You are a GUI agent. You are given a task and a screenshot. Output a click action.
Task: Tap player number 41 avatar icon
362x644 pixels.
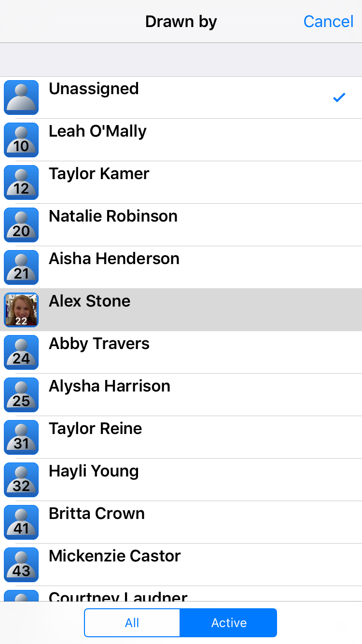(x=21, y=522)
